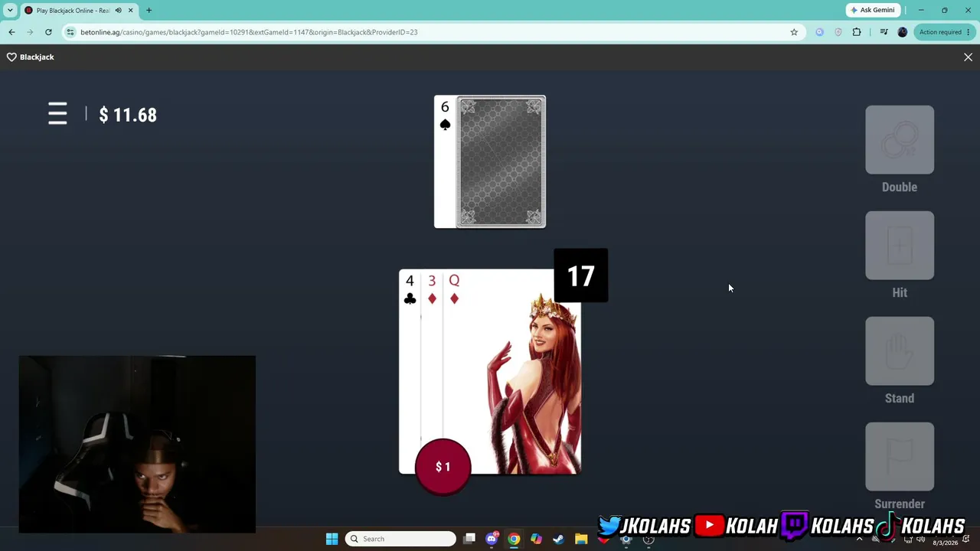The width and height of the screenshot is (980, 551).
Task: Close the Play Blackjack Online tab
Action: pyautogui.click(x=131, y=11)
